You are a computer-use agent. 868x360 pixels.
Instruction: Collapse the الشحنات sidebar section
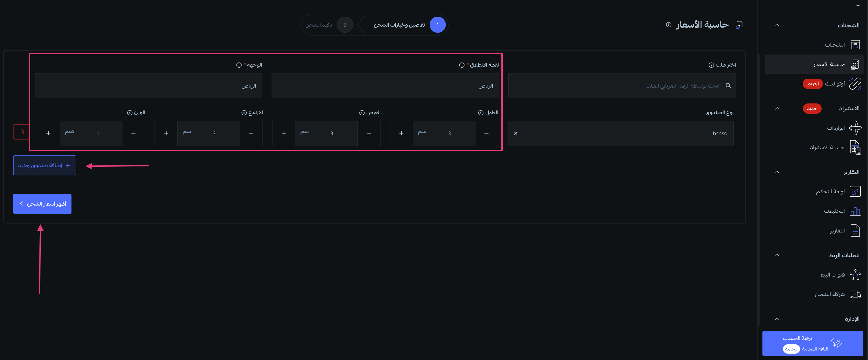coord(777,25)
